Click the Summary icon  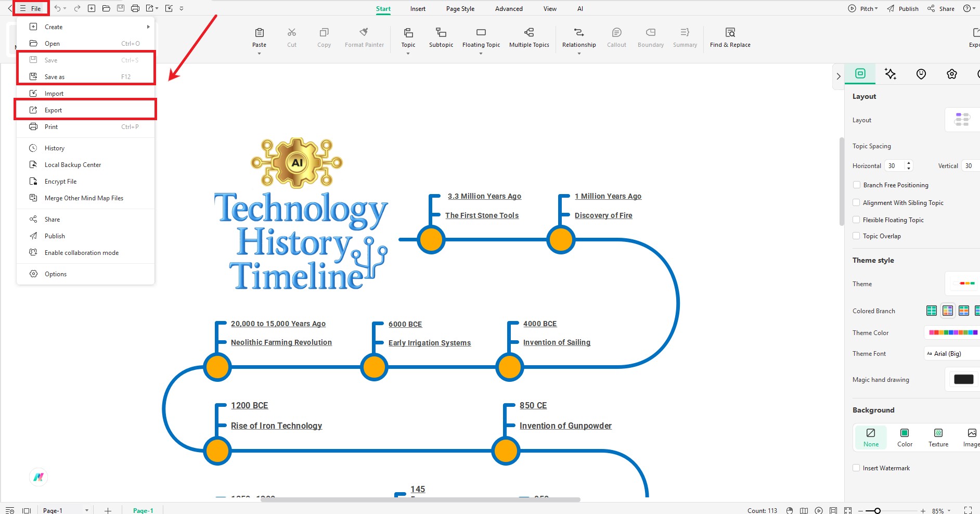point(685,32)
